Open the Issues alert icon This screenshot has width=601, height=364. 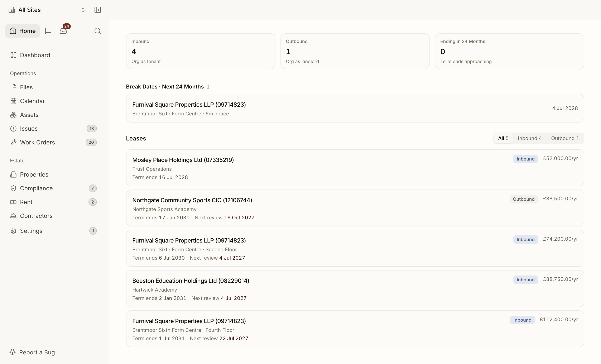tap(13, 129)
